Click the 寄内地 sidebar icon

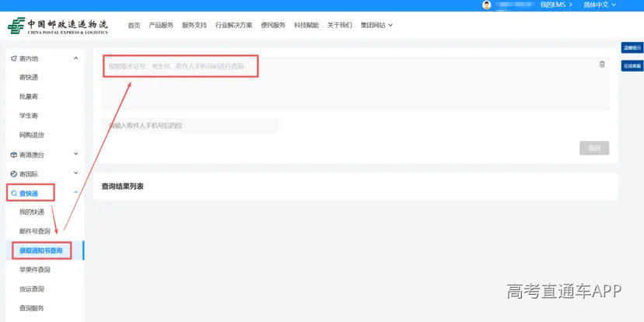pyautogui.click(x=14, y=58)
